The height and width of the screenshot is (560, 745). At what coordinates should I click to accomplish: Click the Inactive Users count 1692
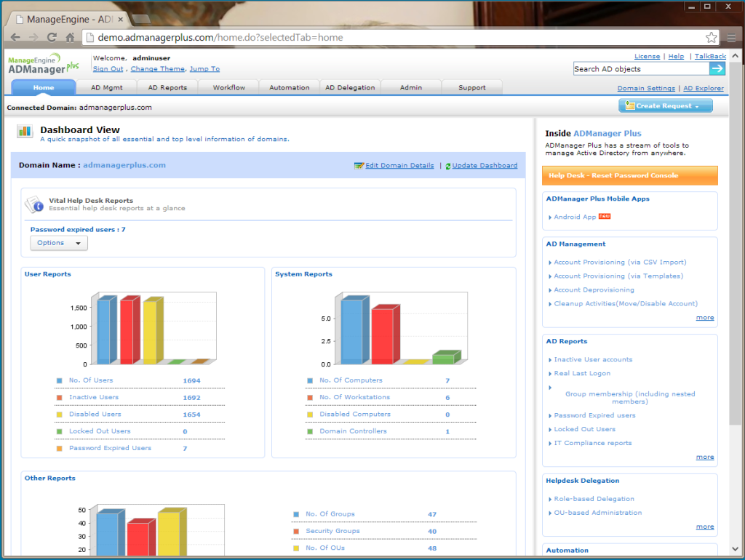point(191,398)
